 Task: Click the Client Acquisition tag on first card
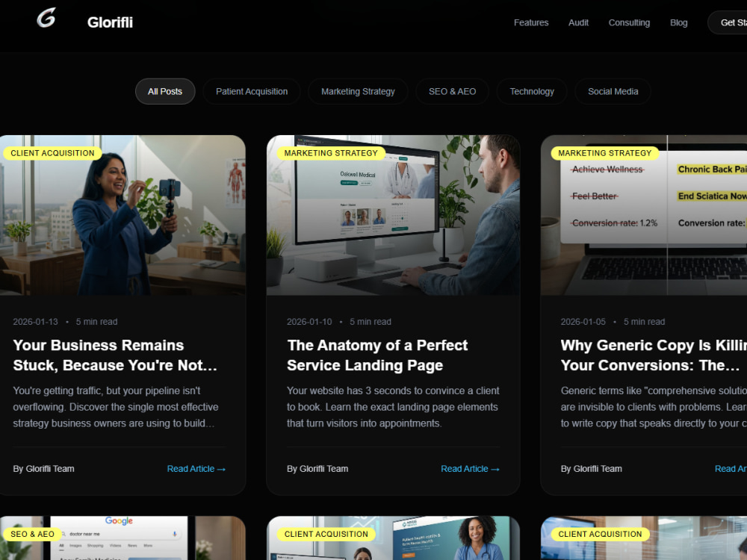click(x=52, y=153)
